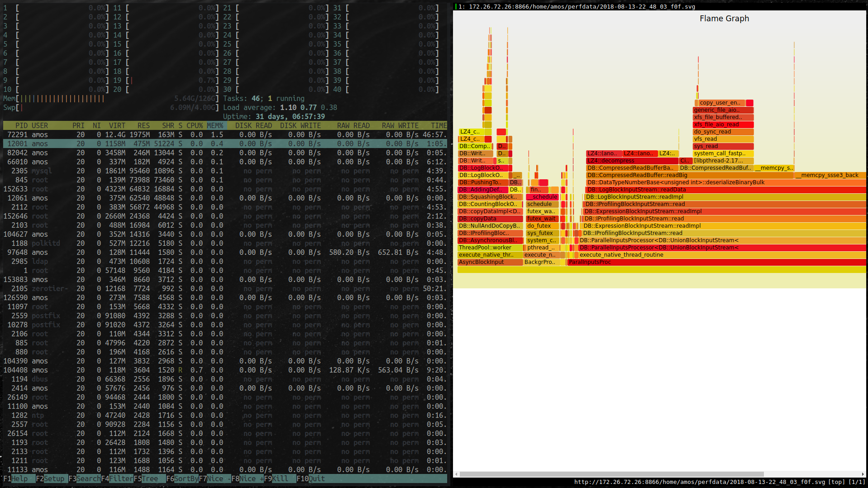This screenshot has width=868, height=488.
Task: Zoom into xfs_file_aio_read flame frame
Action: (723, 124)
